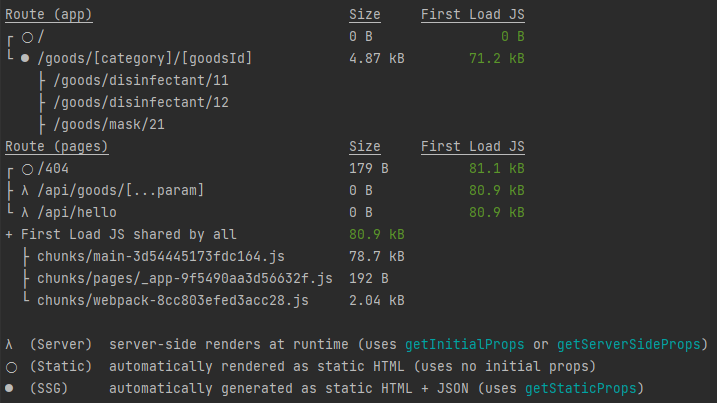Select the /goods/disinfectant/12 tree entry

pos(141,102)
